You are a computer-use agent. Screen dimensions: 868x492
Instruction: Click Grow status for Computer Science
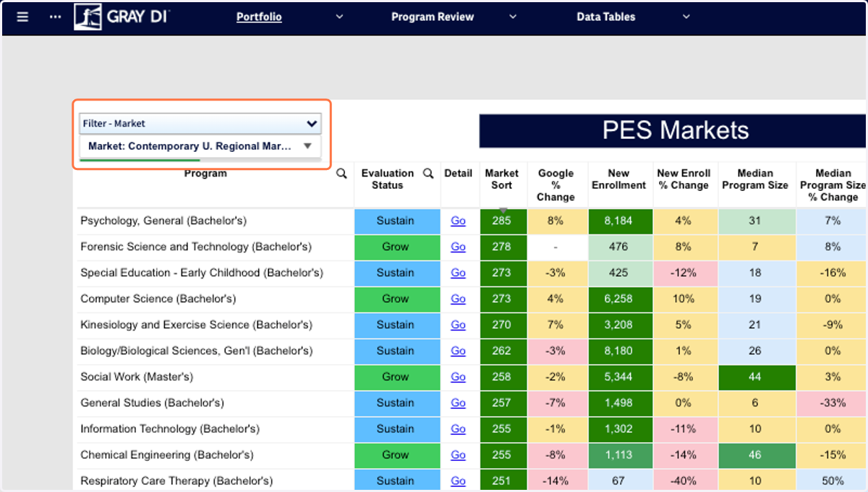(396, 299)
